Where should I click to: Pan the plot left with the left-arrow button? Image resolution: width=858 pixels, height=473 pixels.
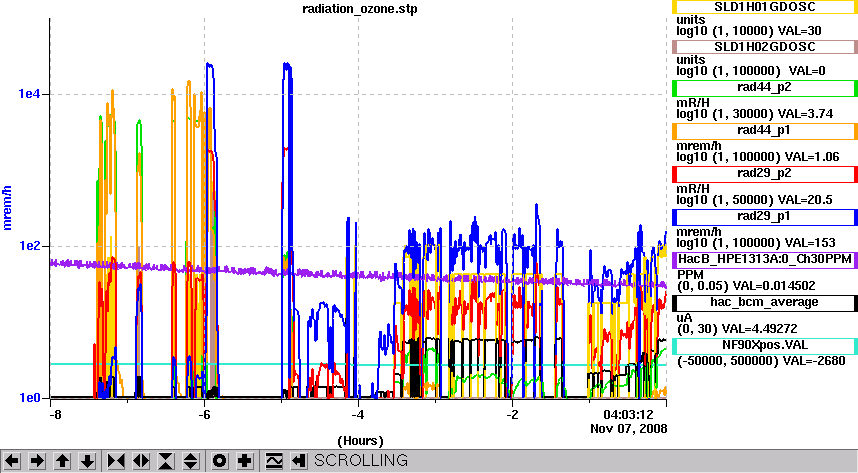click(x=11, y=461)
